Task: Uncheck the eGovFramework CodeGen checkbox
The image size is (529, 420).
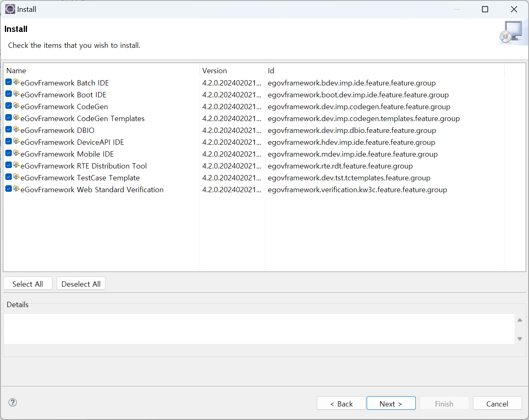Action: click(9, 106)
